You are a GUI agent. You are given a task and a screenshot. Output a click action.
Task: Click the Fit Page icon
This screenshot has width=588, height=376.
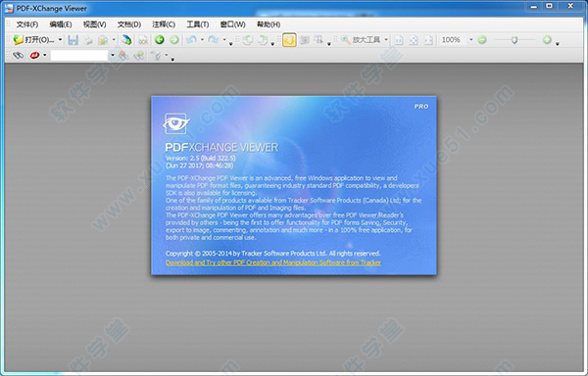pyautogui.click(x=414, y=40)
